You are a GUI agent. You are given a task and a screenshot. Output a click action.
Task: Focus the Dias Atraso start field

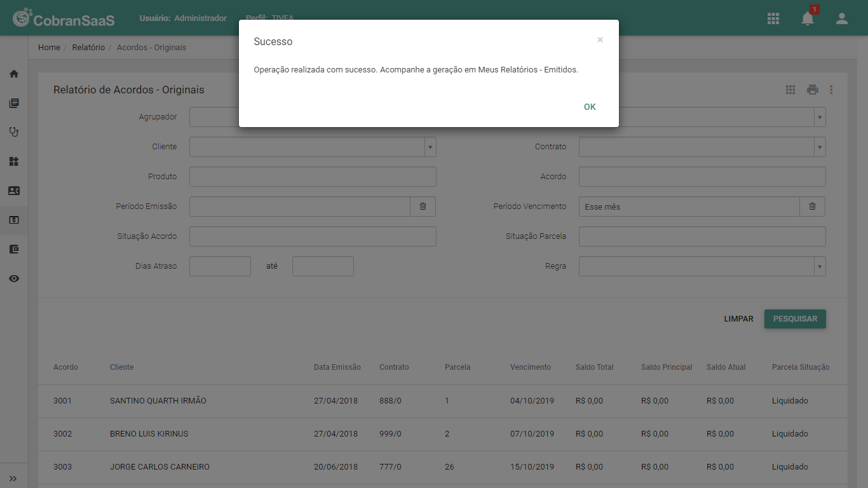point(220,266)
